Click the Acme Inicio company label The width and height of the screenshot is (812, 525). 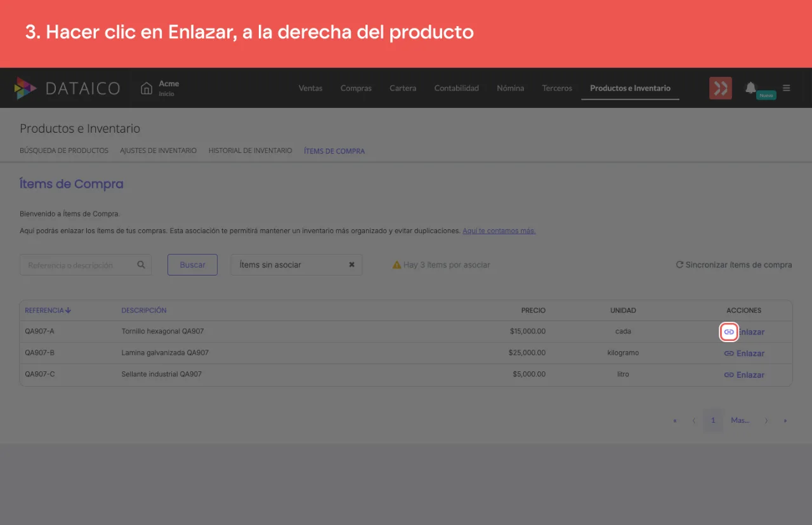click(x=169, y=88)
